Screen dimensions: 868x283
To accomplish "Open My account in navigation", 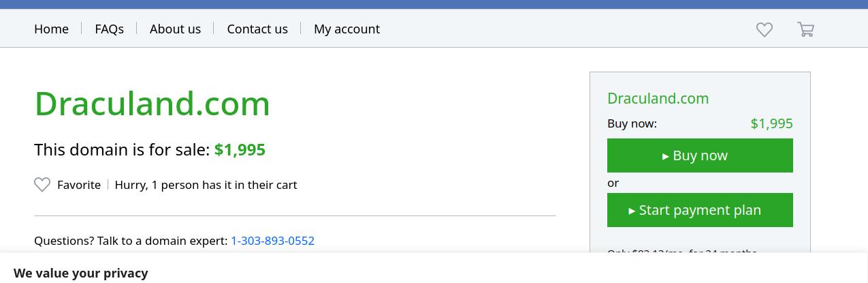I will [347, 29].
